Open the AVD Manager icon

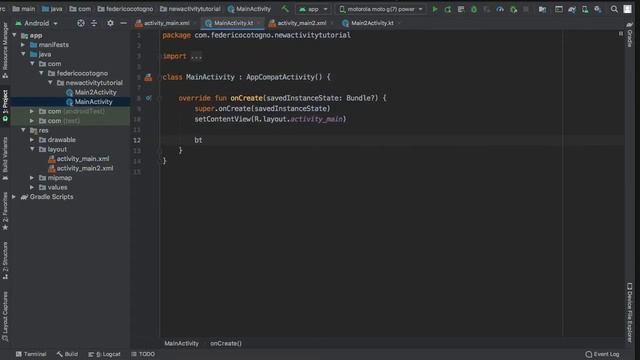585,9
